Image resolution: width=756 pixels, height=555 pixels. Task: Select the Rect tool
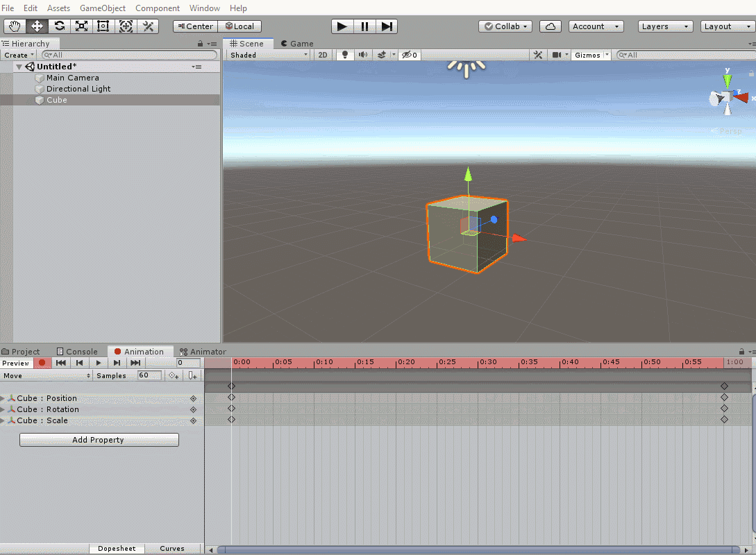(103, 26)
